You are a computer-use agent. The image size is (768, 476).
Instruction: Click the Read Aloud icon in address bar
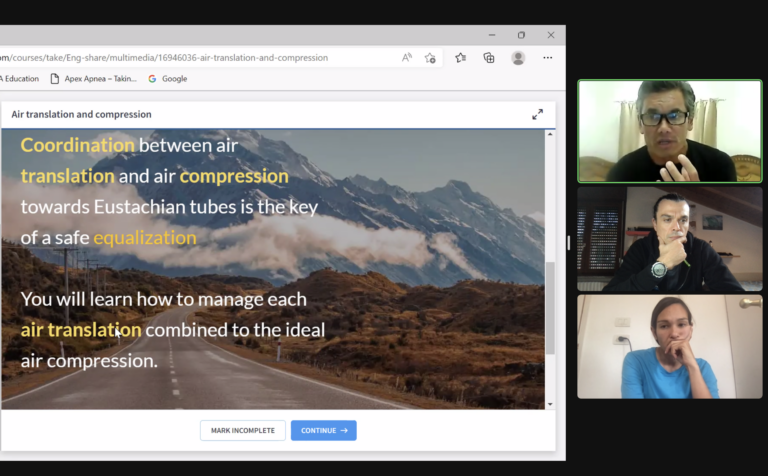click(407, 58)
